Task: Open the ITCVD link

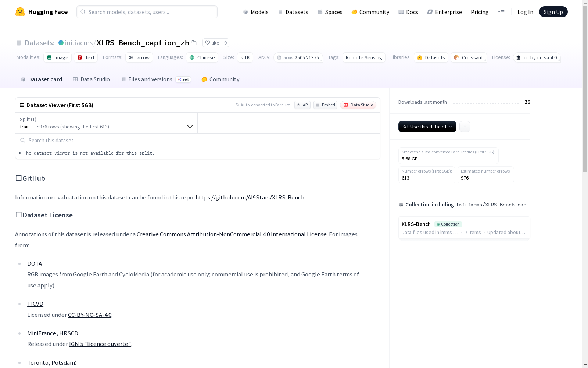Action: [35, 304]
